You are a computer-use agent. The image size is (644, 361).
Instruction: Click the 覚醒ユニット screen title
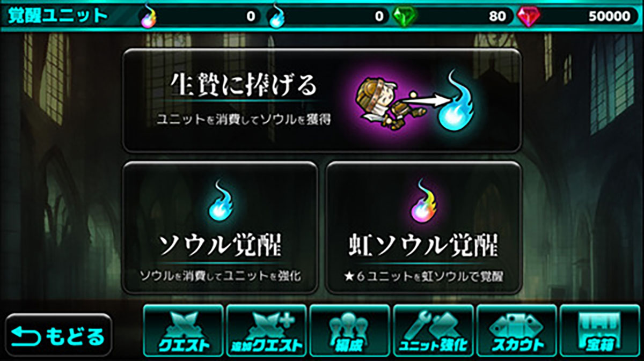coord(57,16)
